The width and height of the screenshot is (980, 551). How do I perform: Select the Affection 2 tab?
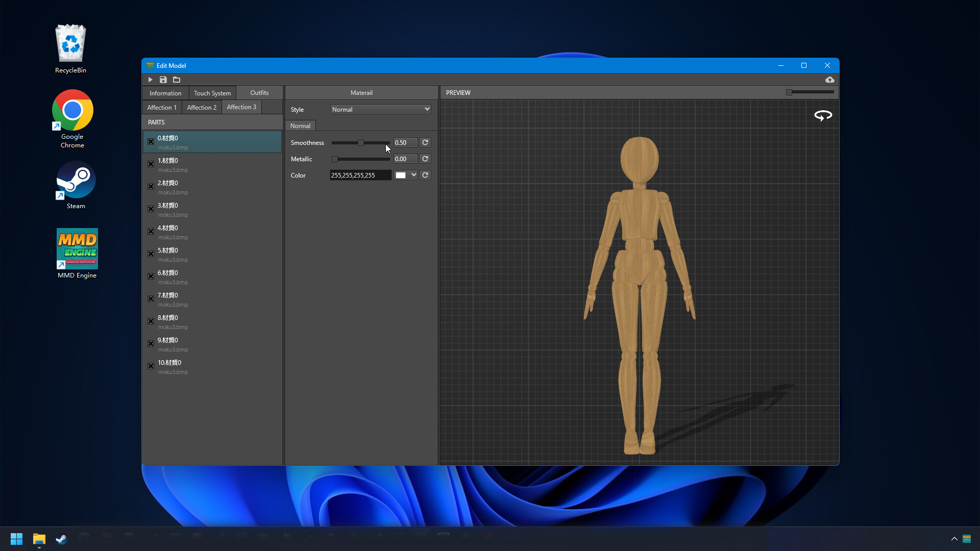tap(202, 107)
